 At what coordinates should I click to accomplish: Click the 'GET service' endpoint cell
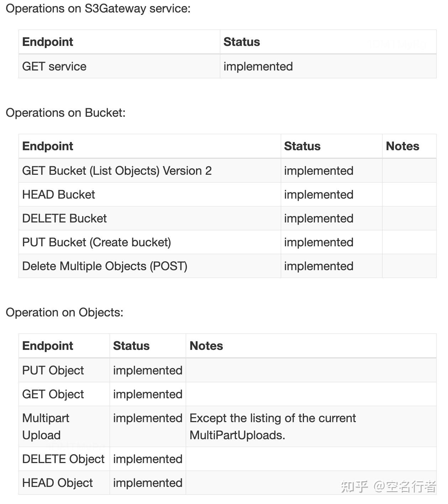click(54, 67)
